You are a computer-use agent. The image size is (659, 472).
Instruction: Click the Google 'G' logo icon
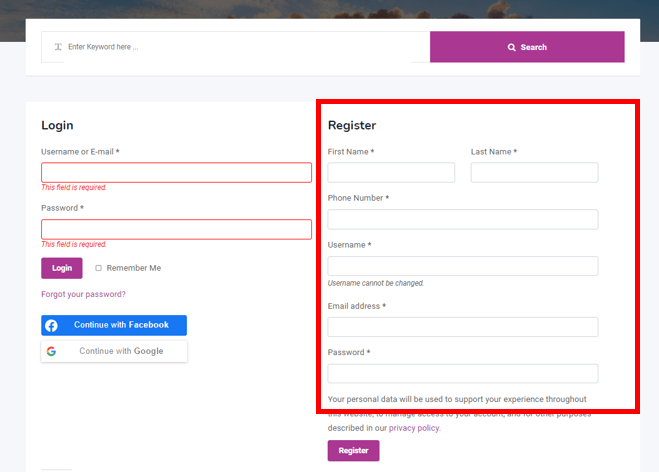(x=51, y=351)
